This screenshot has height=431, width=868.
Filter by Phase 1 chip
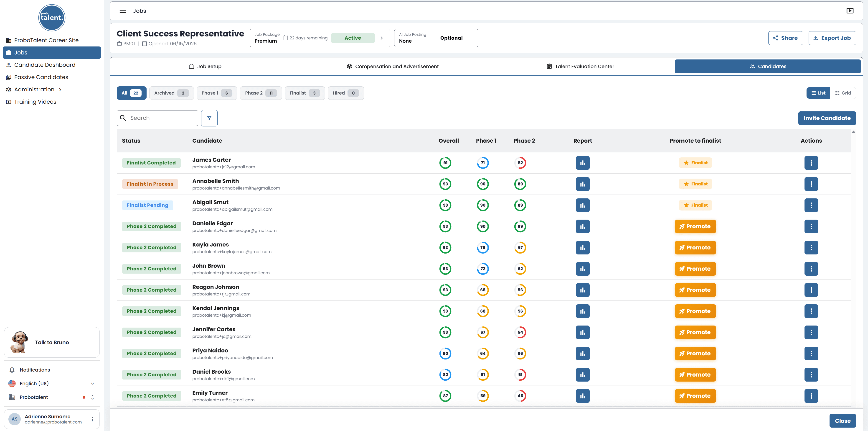(x=217, y=93)
